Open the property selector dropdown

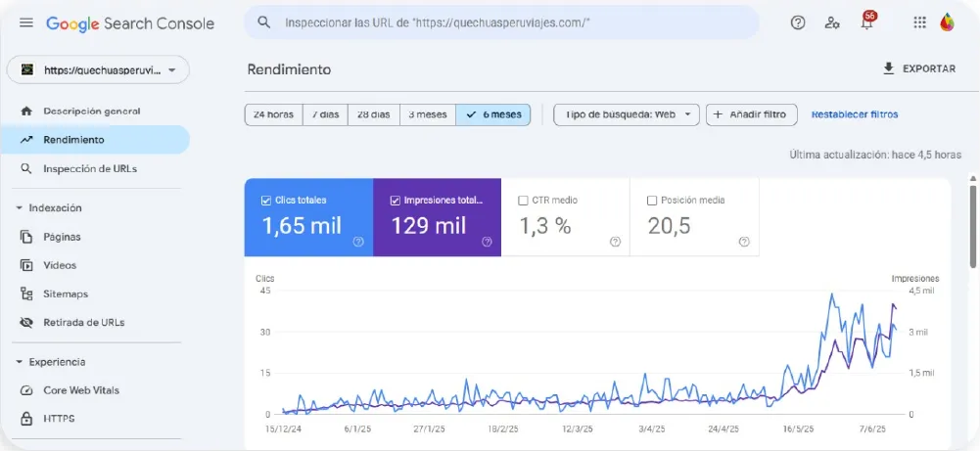coord(98,70)
